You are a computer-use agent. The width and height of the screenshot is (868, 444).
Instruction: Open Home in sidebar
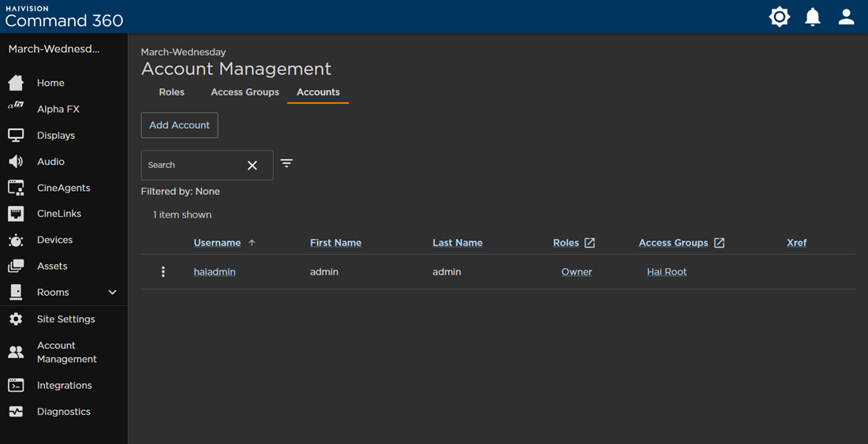(51, 83)
